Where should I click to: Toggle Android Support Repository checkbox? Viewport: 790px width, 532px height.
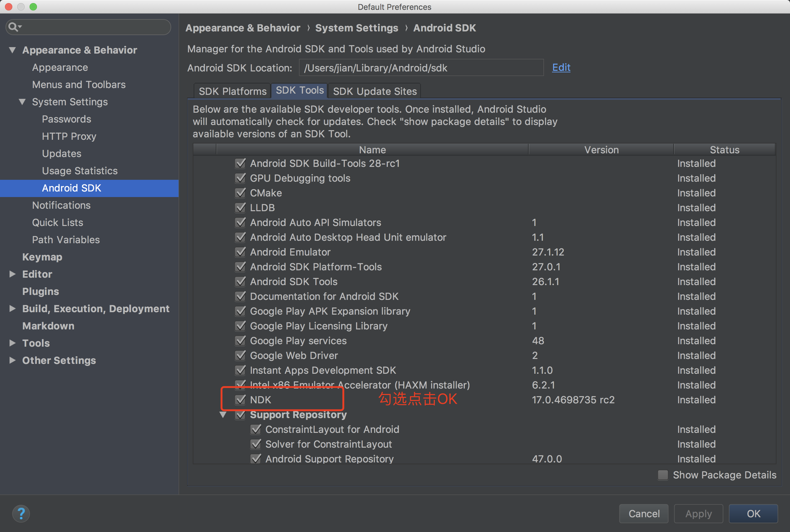[256, 459]
